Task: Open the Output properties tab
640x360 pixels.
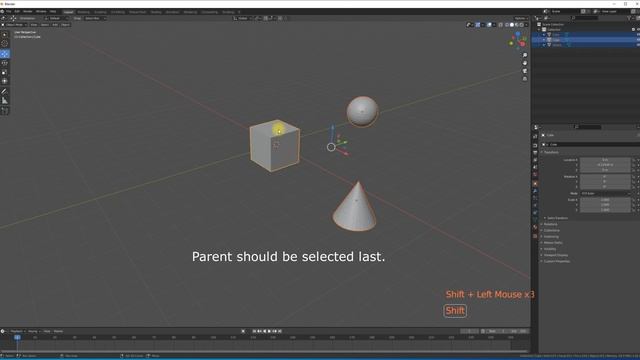Action: [535, 153]
